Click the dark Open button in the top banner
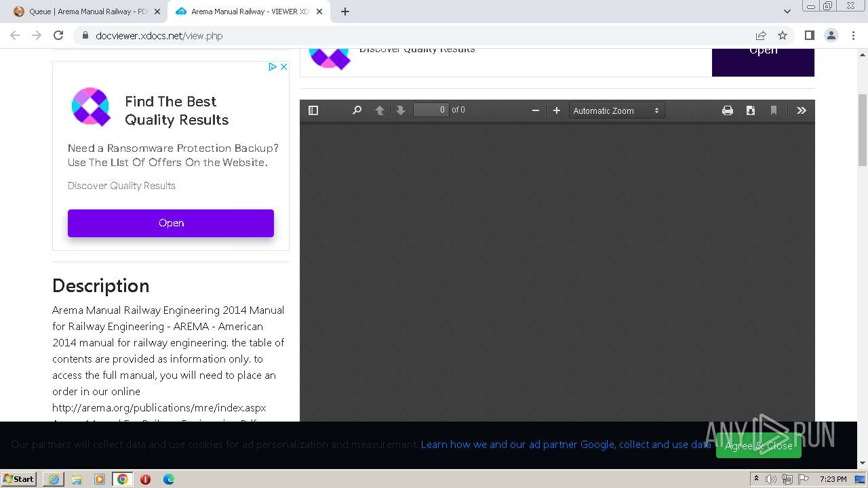The image size is (868, 488). [x=763, y=62]
